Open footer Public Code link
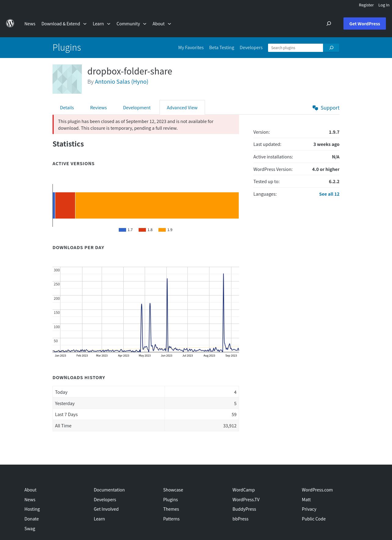This screenshot has width=392, height=540. [314, 519]
